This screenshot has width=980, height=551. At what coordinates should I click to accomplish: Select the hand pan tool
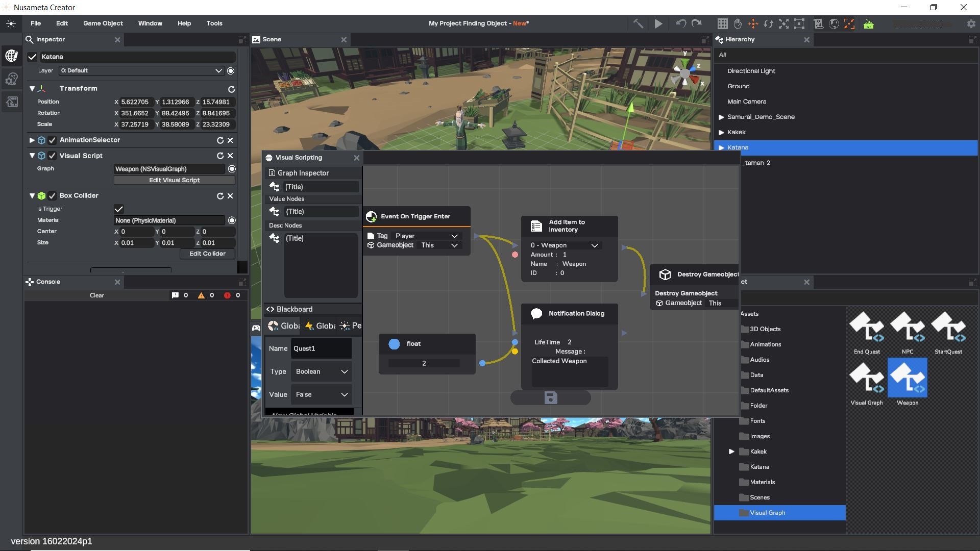tap(738, 23)
